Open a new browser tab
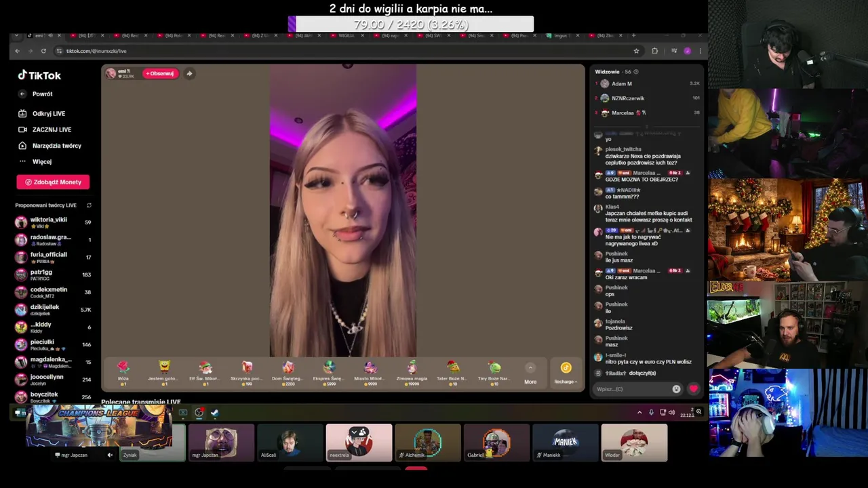 tap(634, 35)
